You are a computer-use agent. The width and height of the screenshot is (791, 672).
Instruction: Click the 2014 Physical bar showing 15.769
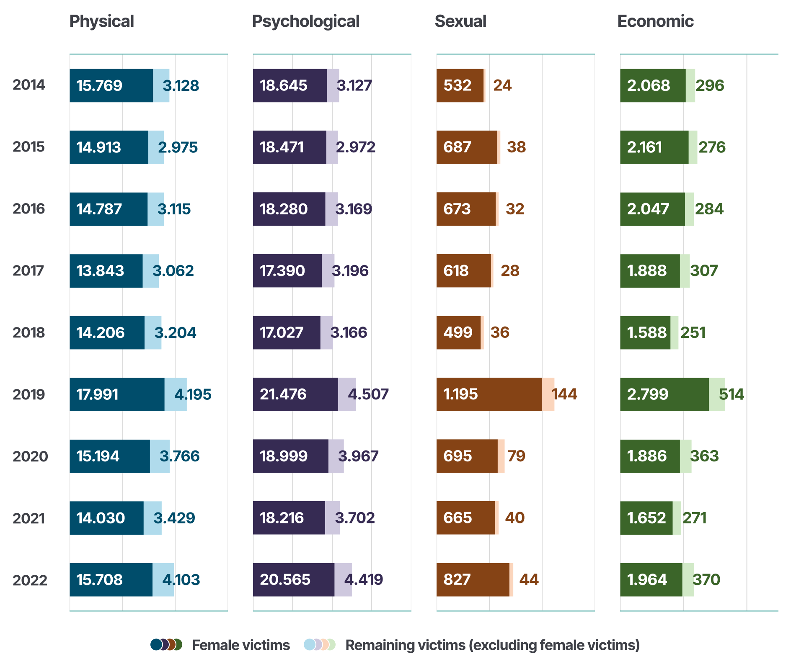(x=111, y=85)
